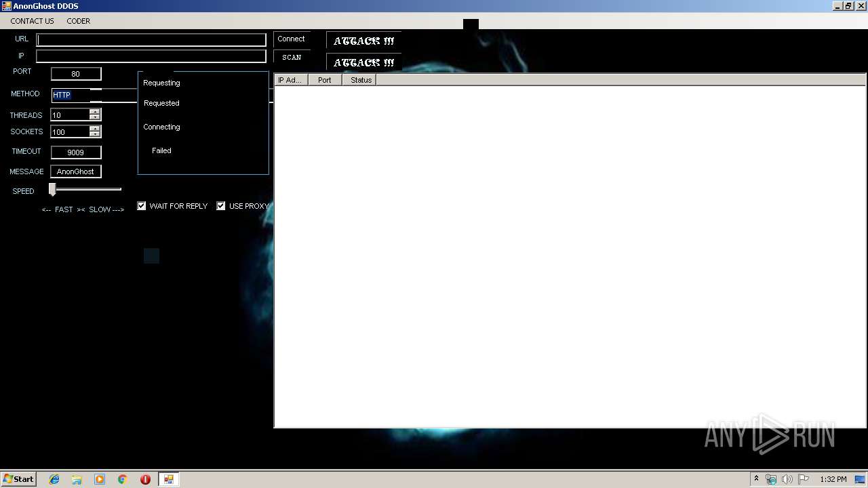The height and width of the screenshot is (488, 868).
Task: Open the Opera browser taskbar icon
Action: (145, 479)
